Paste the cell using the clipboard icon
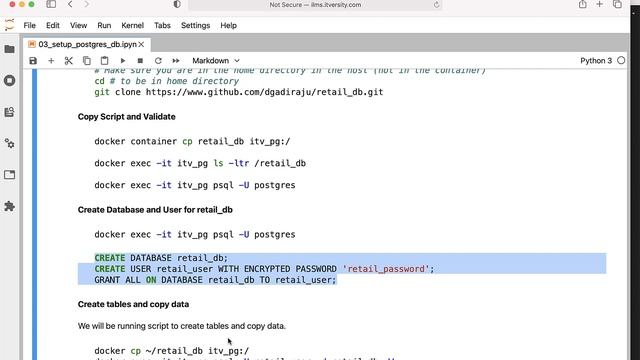This screenshot has height=360, width=640. [104, 61]
